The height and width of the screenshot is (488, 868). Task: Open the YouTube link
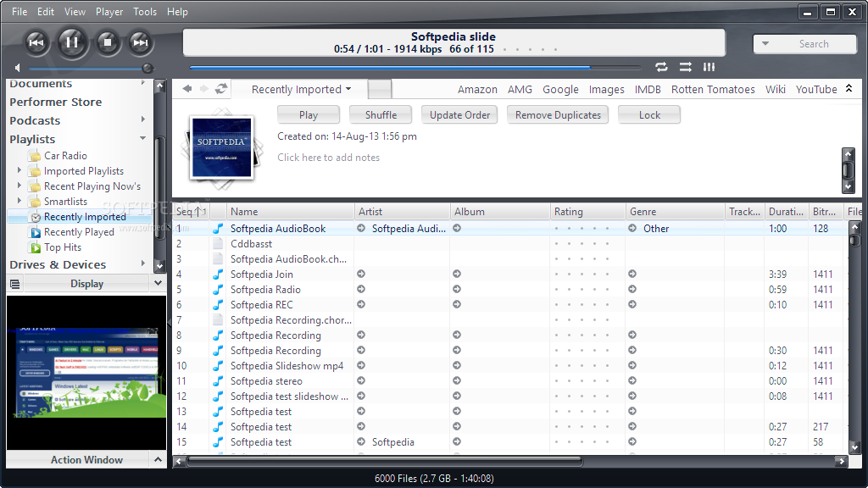click(x=816, y=90)
